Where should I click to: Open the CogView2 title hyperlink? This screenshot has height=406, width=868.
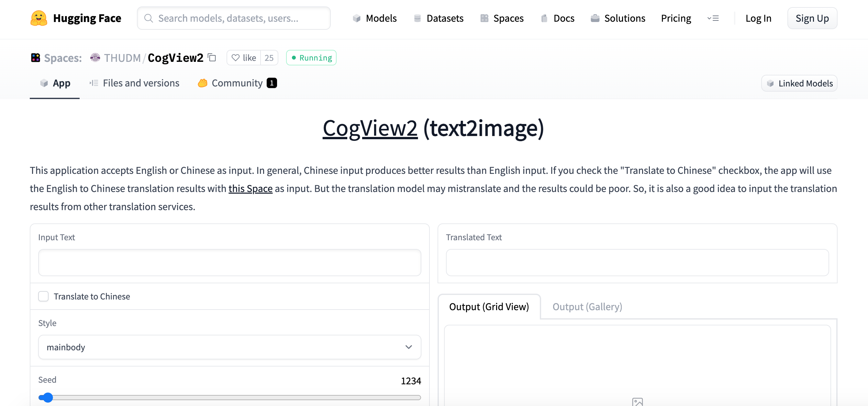(370, 128)
